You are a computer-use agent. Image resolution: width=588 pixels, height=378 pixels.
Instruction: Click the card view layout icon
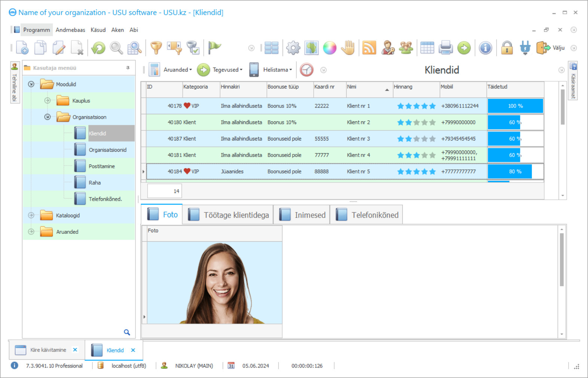point(271,48)
